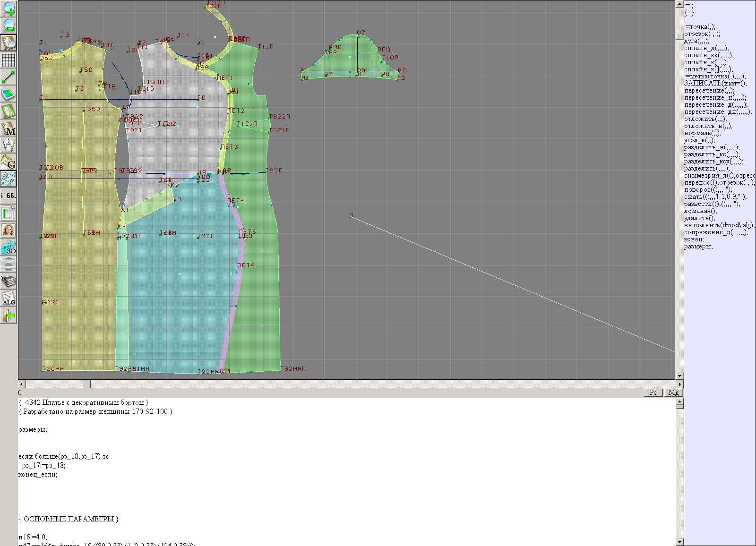756x546 pixels.
Task: Open the green spreadsheet table icon
Action: tap(9, 213)
